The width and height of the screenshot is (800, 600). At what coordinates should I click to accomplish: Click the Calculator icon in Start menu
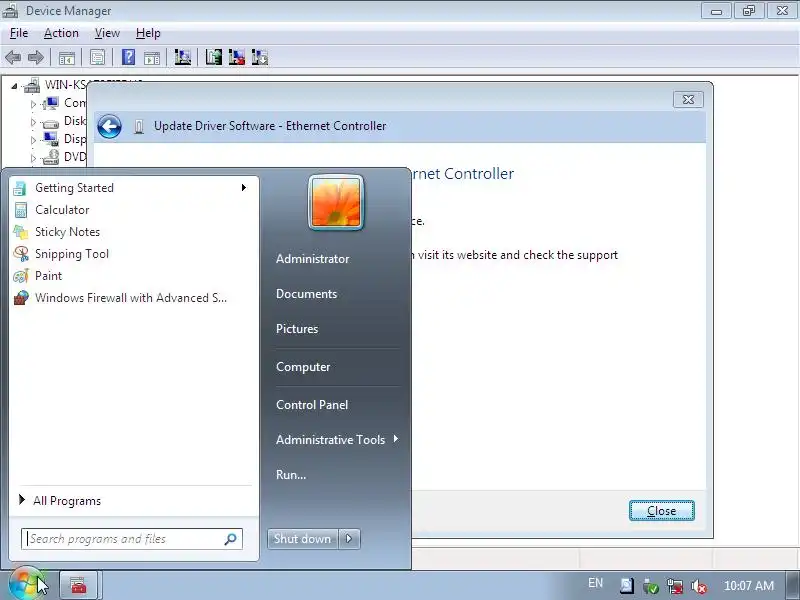click(20, 210)
